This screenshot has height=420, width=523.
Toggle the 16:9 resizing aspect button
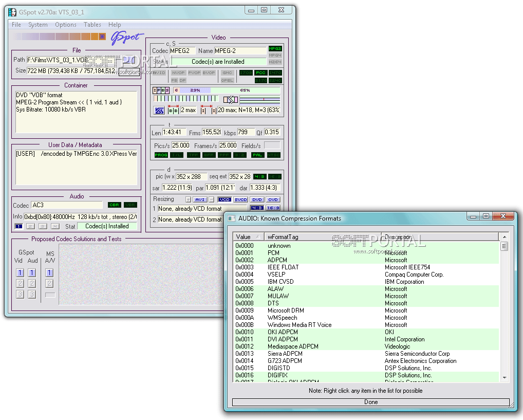(x=273, y=208)
